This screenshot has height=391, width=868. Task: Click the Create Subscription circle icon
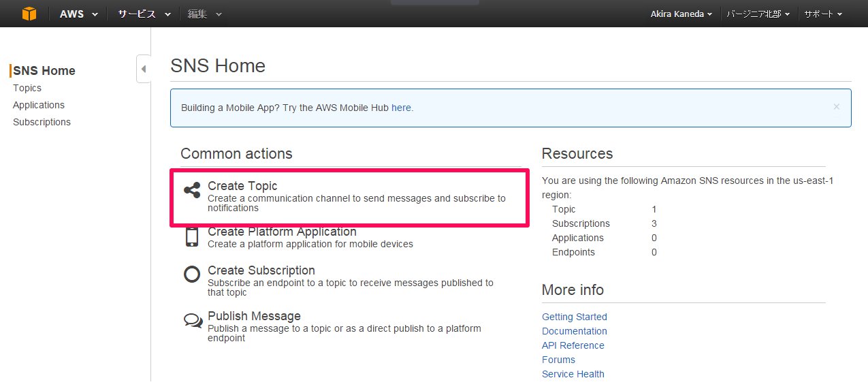[192, 275]
